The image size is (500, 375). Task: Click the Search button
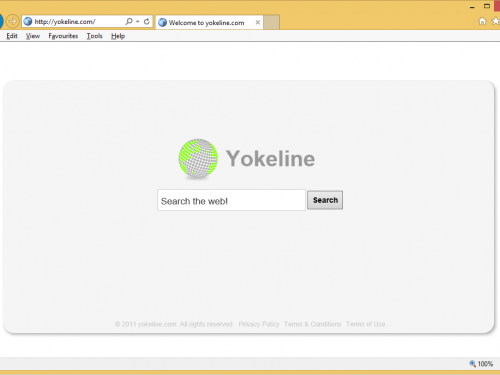tap(325, 200)
